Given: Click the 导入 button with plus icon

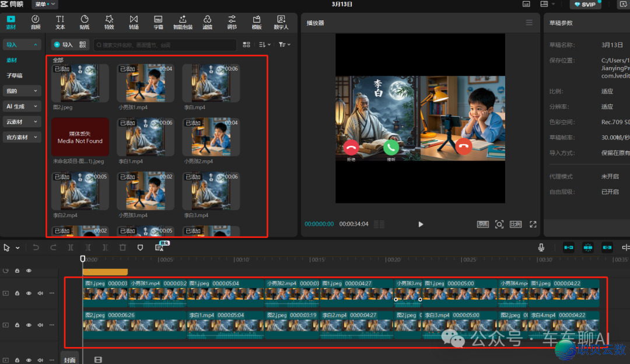Looking at the screenshot, I should click(x=64, y=44).
